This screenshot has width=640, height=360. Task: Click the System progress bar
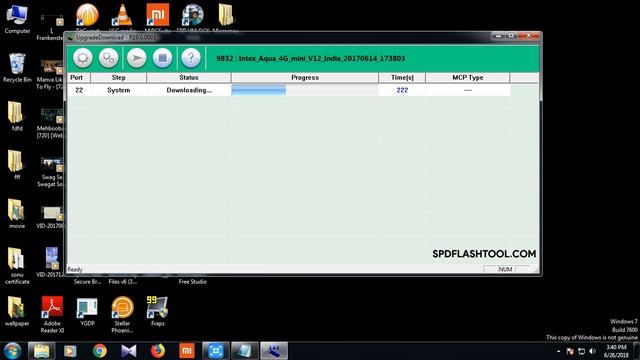click(305, 90)
